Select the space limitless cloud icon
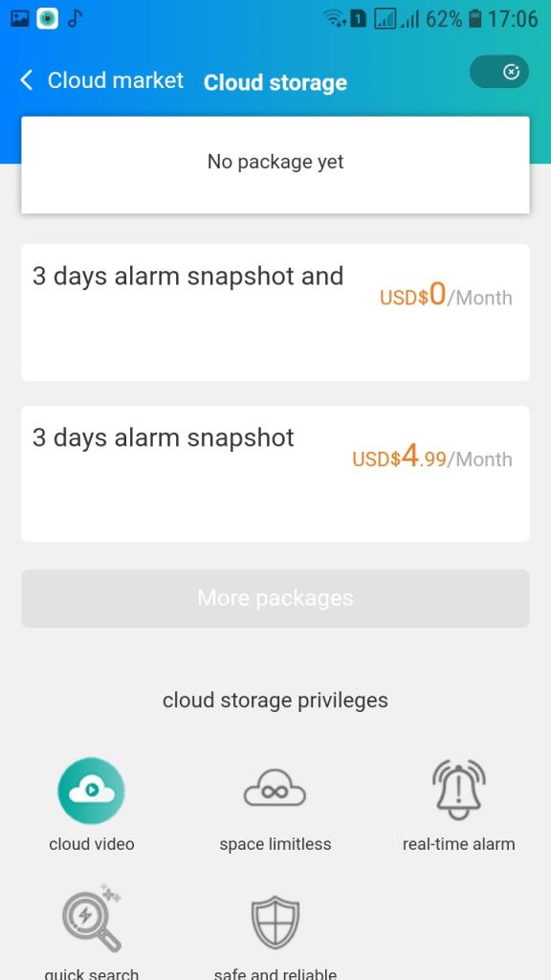 (275, 791)
